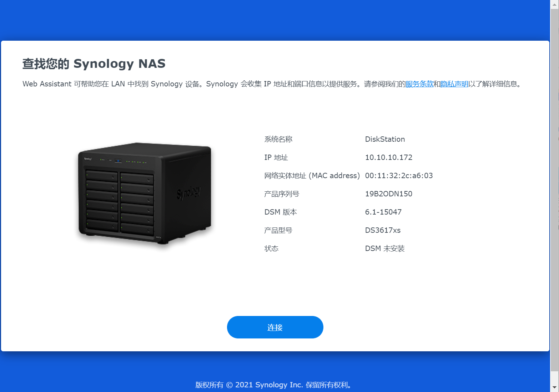Image resolution: width=559 pixels, height=392 pixels.
Task: Click the 网络实体地址 (MAC address) label
Action: point(312,176)
